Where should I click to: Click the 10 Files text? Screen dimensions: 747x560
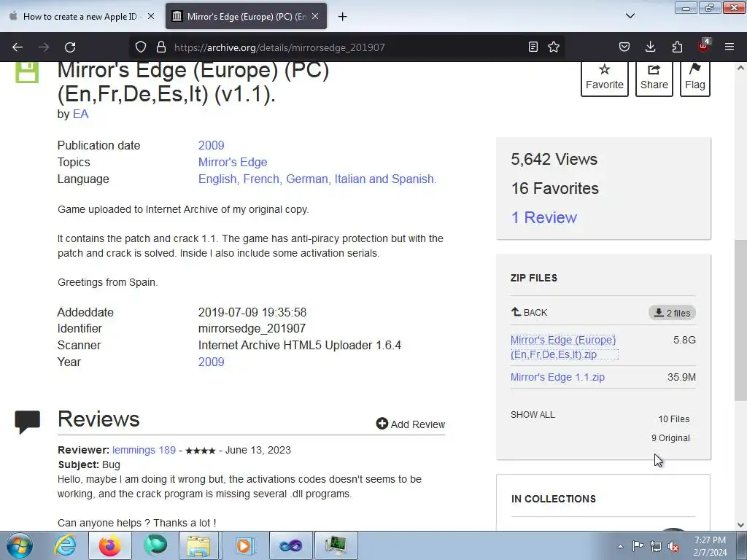point(673,419)
